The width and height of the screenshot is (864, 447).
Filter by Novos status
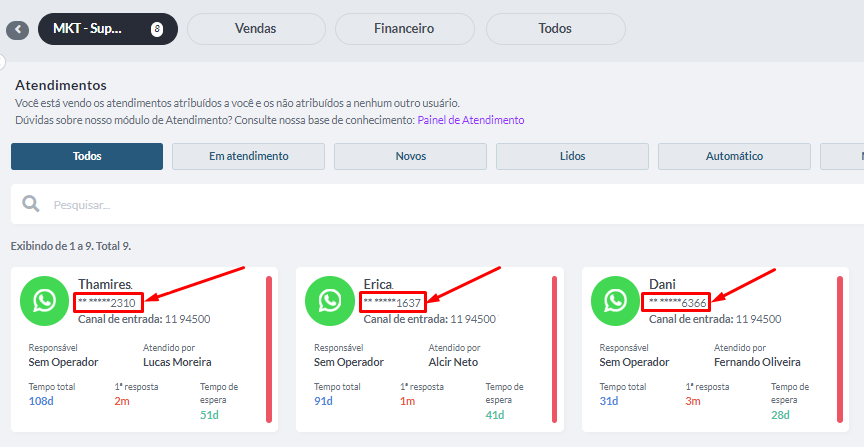tap(411, 157)
